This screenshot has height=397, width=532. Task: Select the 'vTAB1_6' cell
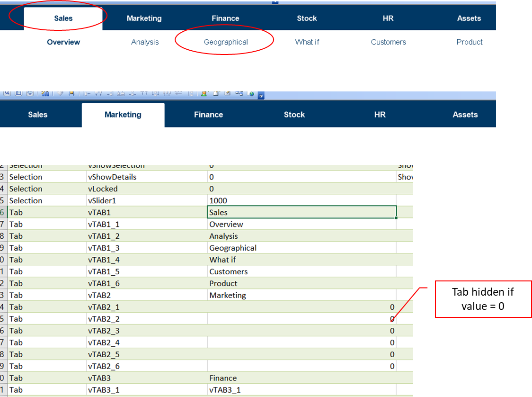[147, 283]
